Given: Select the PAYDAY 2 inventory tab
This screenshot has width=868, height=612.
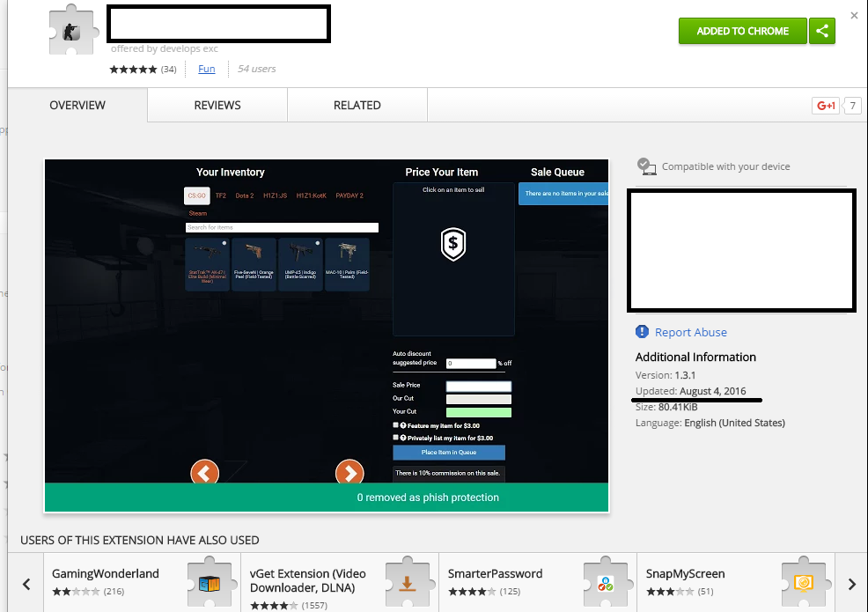Looking at the screenshot, I should [349, 195].
